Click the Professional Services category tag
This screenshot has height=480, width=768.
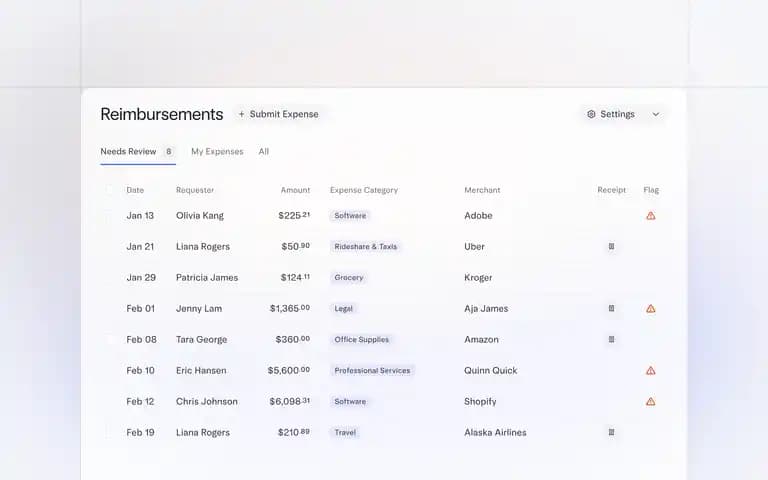372,370
